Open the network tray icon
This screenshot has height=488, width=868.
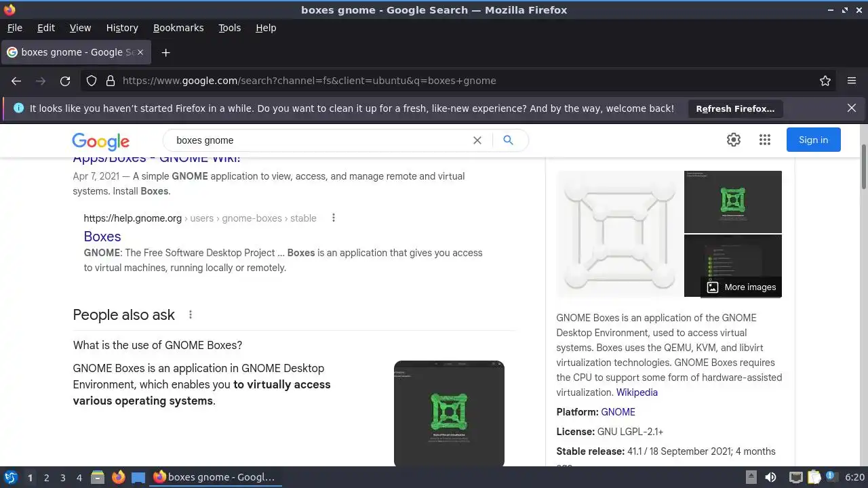click(796, 477)
